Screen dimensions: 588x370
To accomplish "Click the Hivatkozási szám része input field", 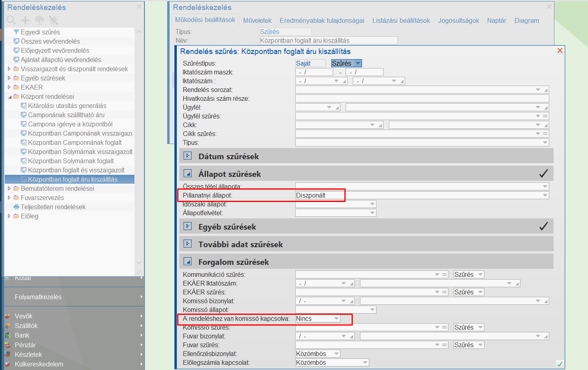I will pyautogui.click(x=422, y=98).
